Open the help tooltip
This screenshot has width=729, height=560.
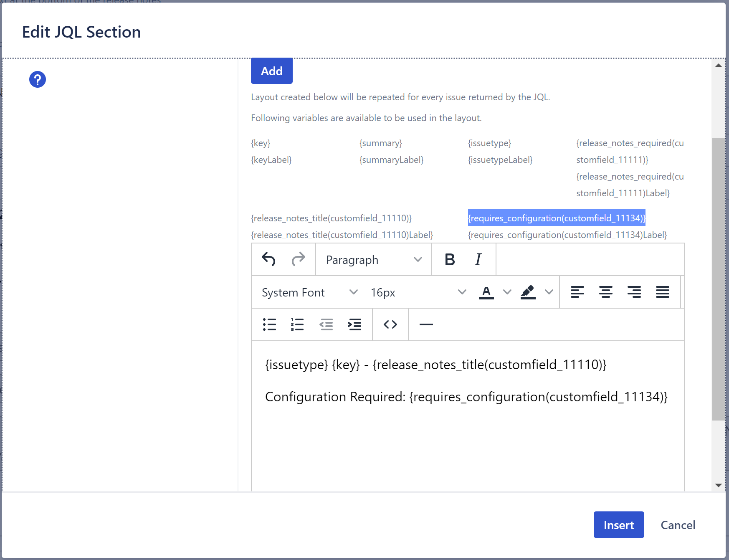pyautogui.click(x=37, y=79)
